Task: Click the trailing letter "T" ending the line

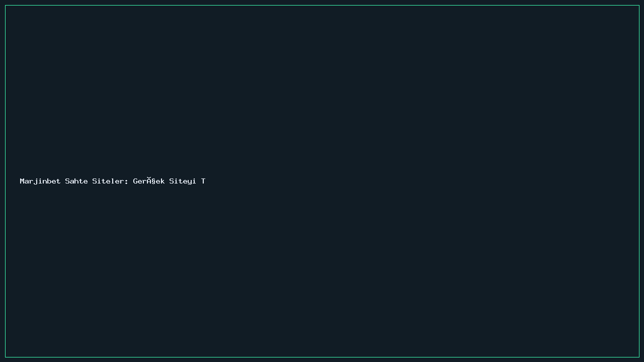Action: click(203, 181)
